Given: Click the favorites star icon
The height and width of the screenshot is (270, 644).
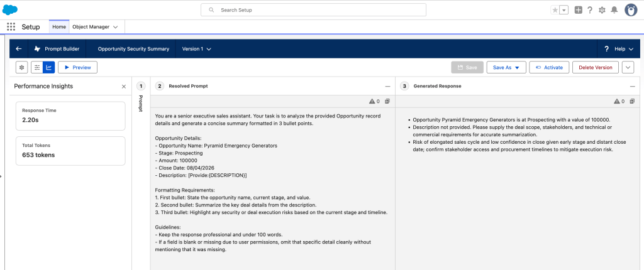Looking at the screenshot, I should (x=555, y=10).
